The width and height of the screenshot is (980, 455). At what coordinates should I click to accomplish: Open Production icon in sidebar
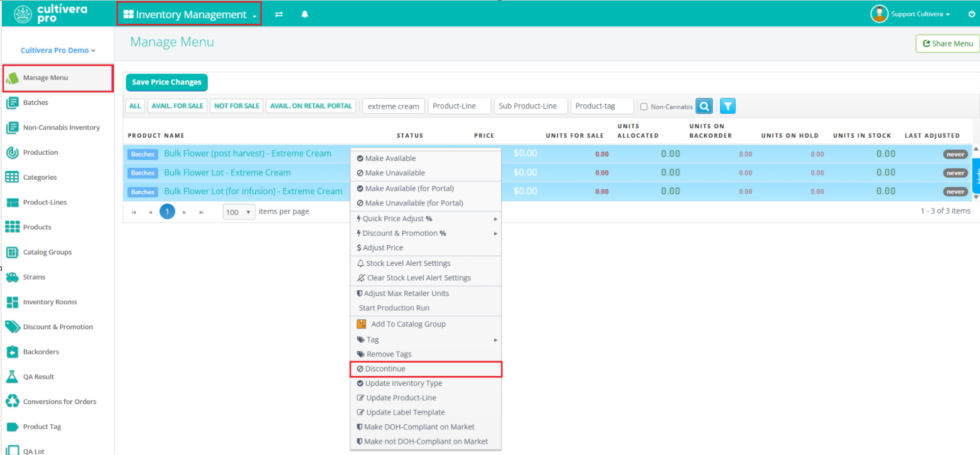[12, 153]
